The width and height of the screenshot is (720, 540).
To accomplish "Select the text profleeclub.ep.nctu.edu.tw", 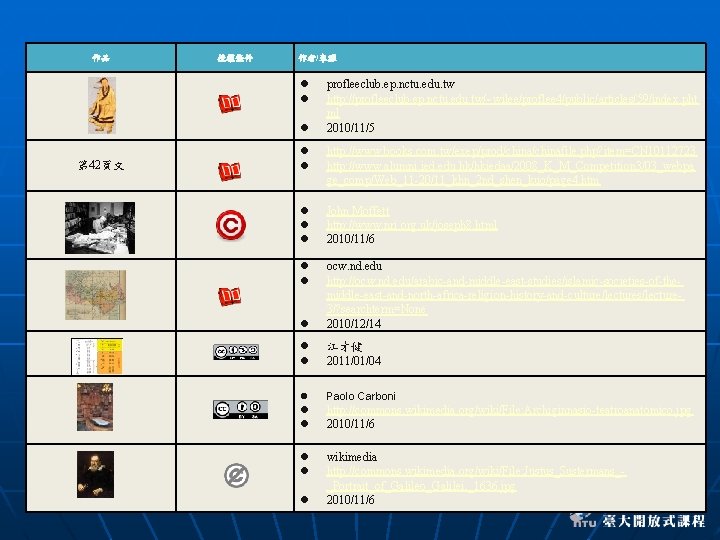I will [x=391, y=84].
